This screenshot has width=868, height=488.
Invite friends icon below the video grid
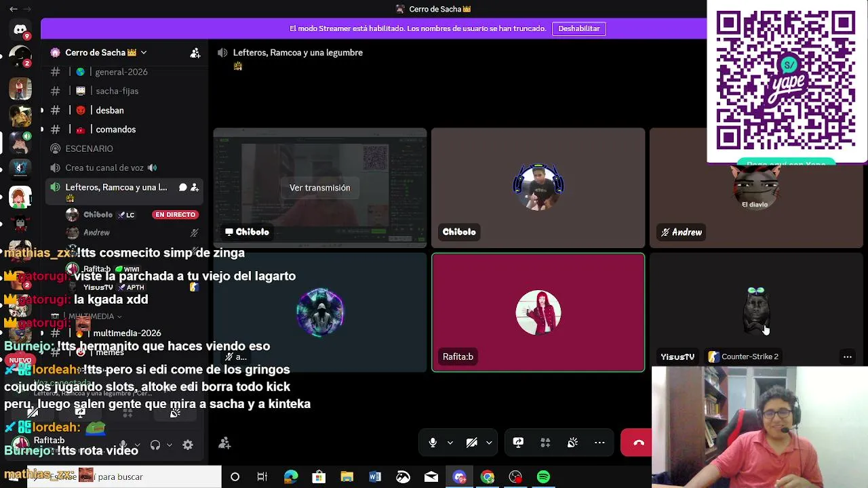point(224,443)
